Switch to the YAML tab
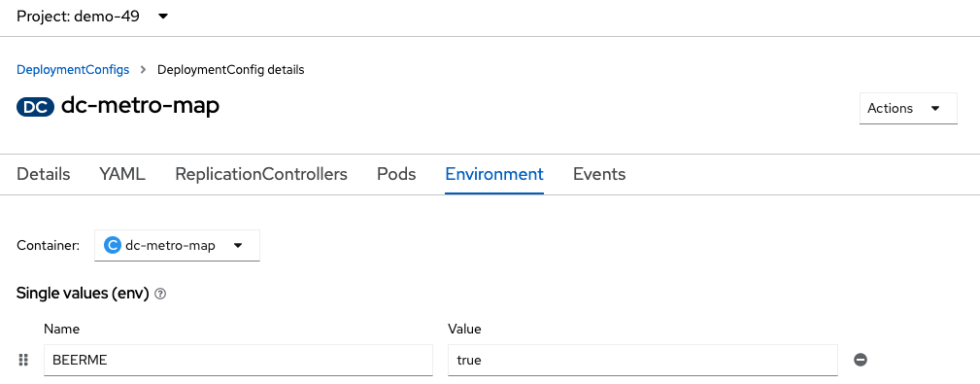Image resolution: width=980 pixels, height=384 pixels. tap(122, 174)
